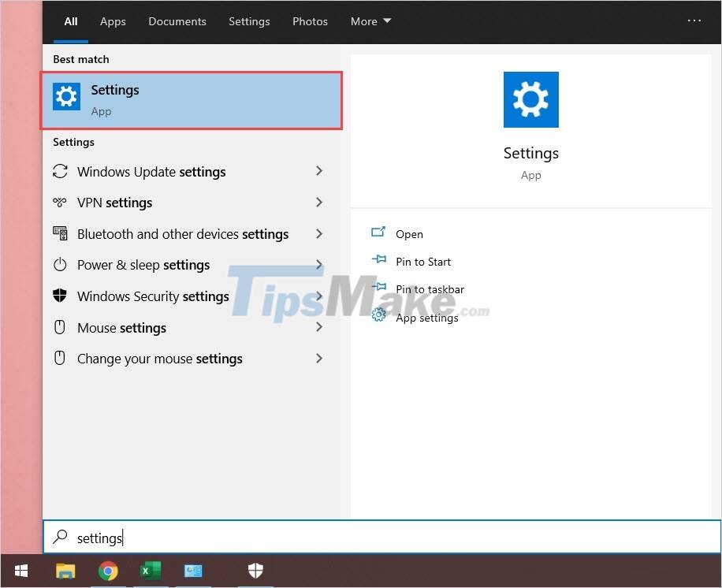
Task: Click Pin to taskbar option
Action: pos(431,289)
